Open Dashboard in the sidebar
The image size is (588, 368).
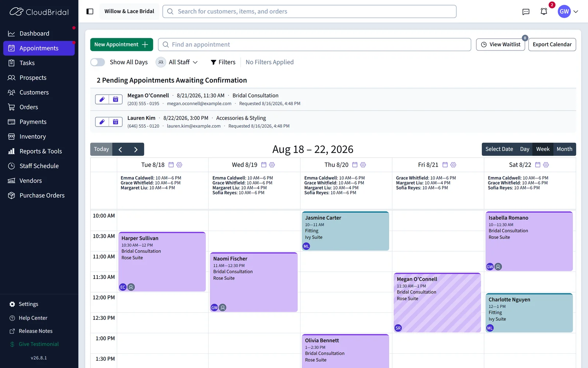tap(39, 33)
